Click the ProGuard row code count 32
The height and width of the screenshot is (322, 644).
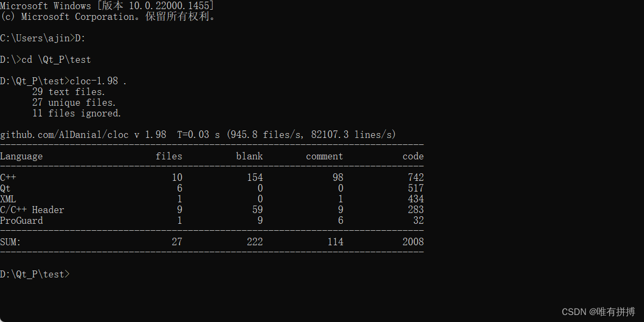coord(419,221)
